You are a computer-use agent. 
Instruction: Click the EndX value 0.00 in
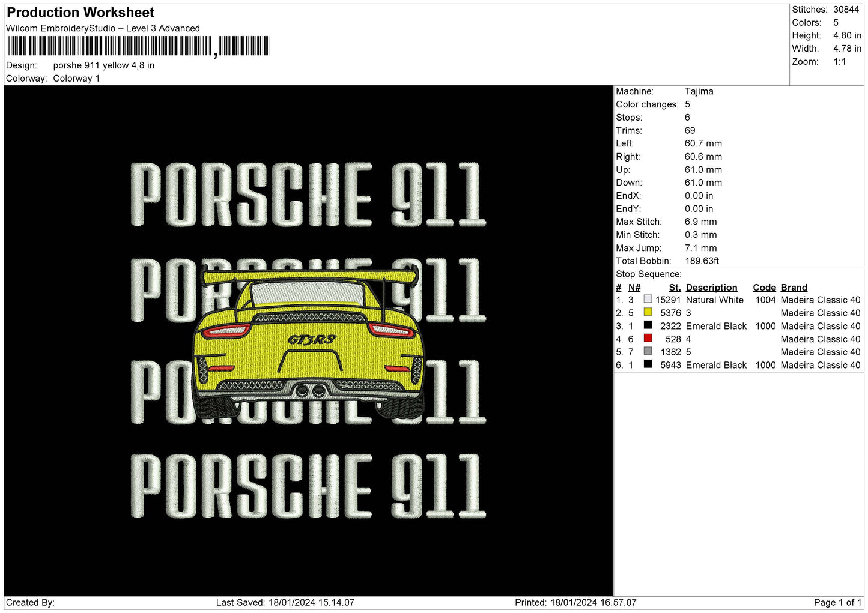[699, 196]
